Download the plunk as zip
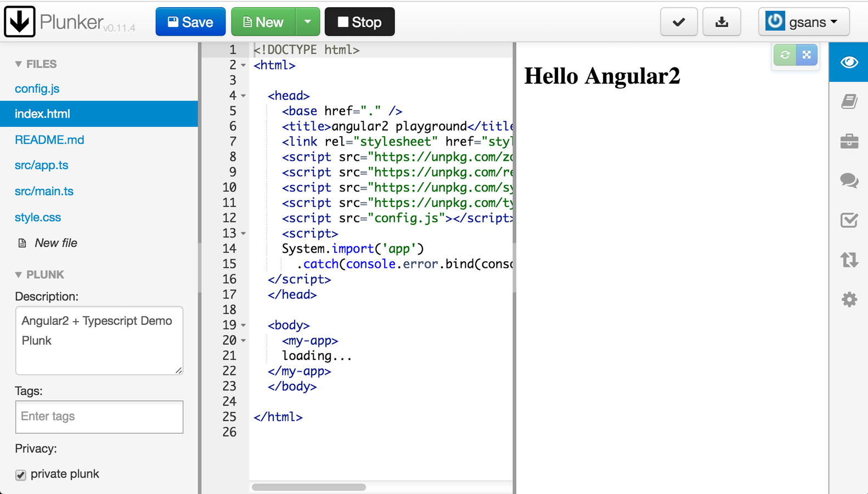 coord(722,22)
